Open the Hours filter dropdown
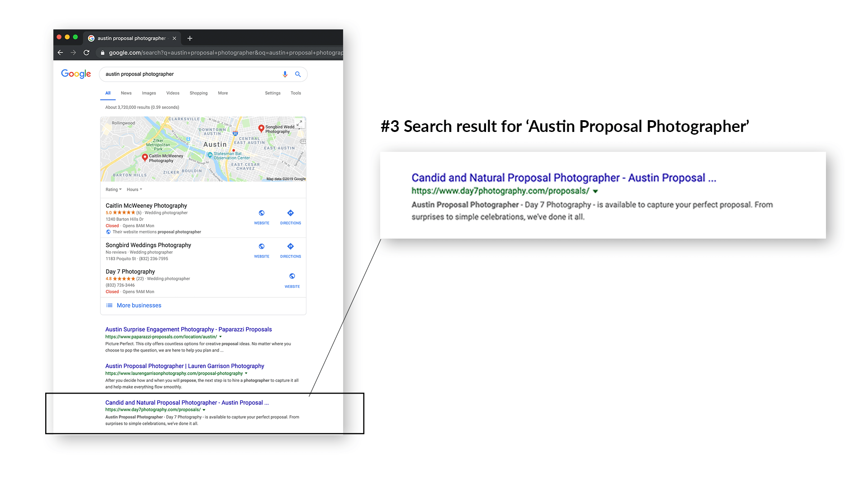Screen dimensions: 868x488 pyautogui.click(x=134, y=190)
